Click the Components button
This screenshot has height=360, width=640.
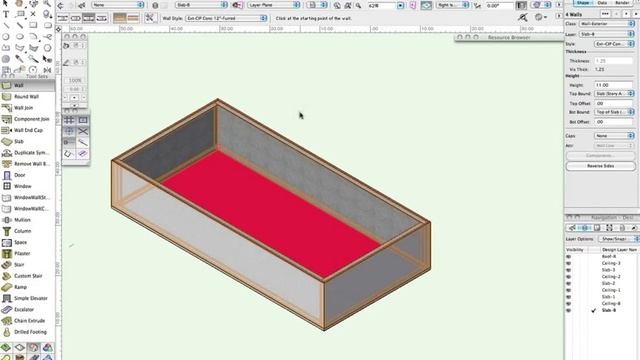[600, 156]
